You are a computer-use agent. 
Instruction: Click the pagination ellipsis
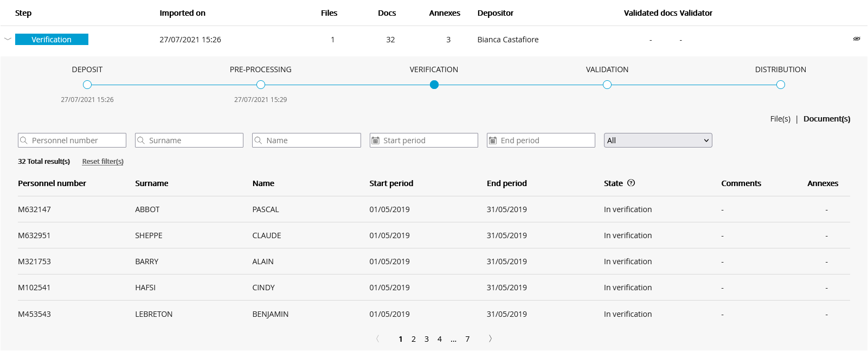coord(454,340)
